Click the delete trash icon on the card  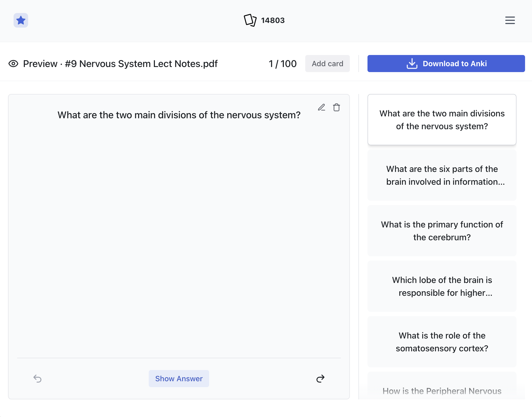336,107
